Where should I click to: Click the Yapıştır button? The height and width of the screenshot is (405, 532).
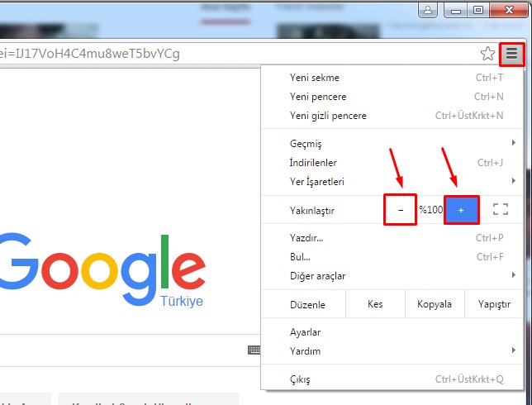[494, 304]
